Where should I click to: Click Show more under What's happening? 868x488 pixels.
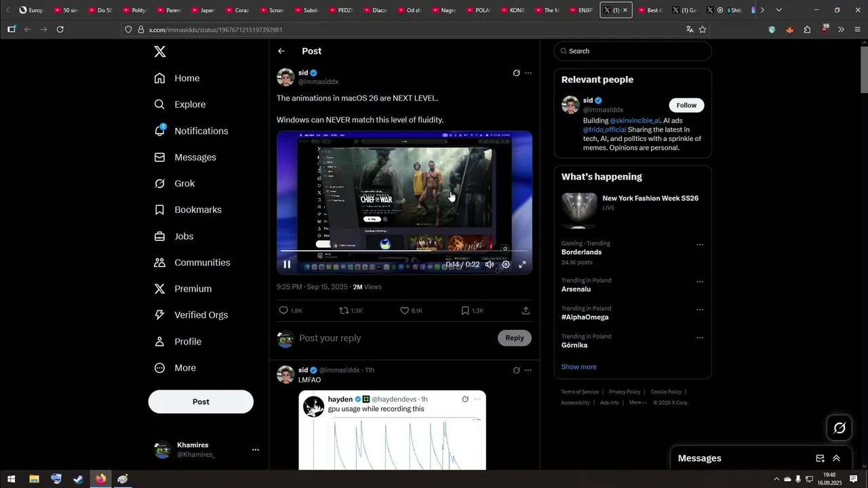coord(579,367)
